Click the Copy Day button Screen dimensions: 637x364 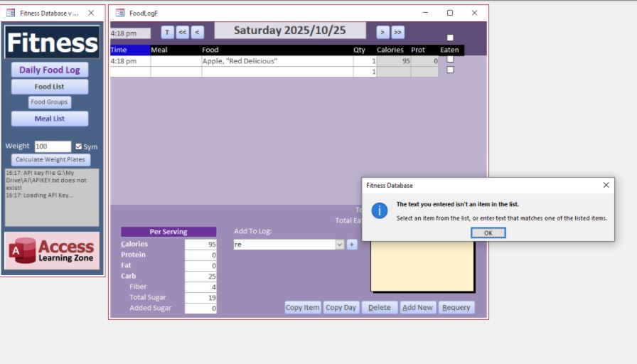click(x=341, y=308)
